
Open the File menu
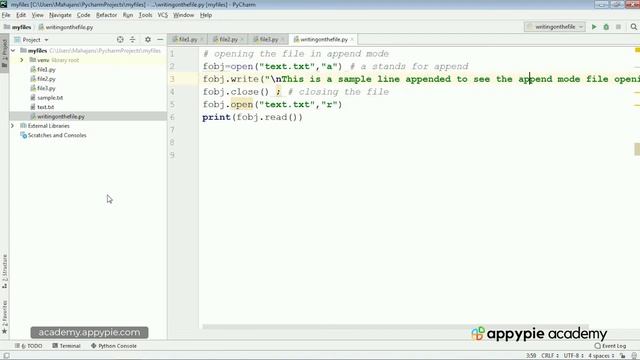[6, 15]
